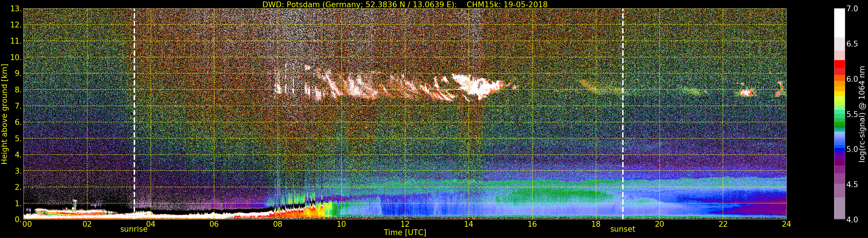This screenshot has height=238, width=868.
Task: Click the time axis tick '14'
Action: [x=468, y=224]
